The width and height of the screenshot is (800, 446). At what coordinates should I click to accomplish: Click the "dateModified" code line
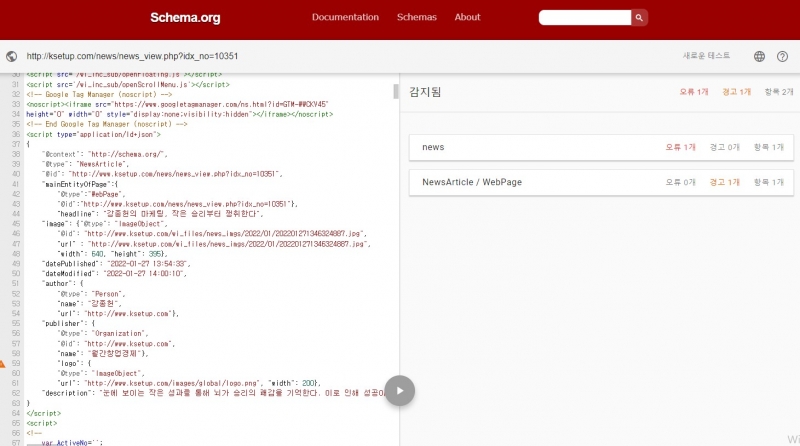pos(114,274)
